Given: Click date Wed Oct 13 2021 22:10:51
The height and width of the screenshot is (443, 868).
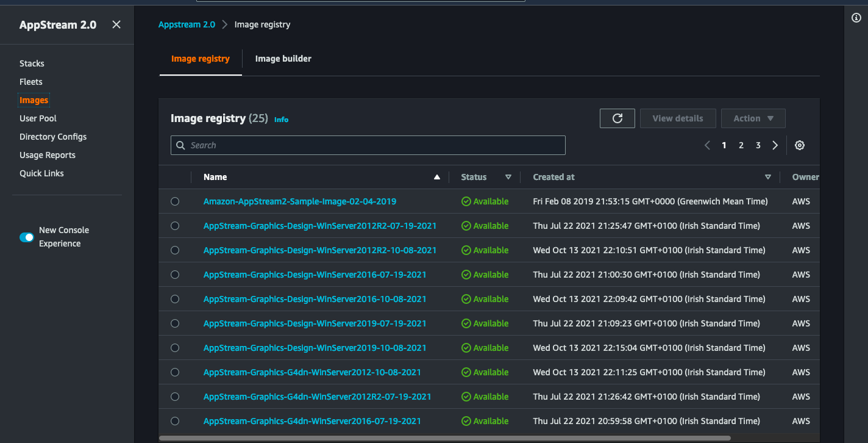Looking at the screenshot, I should pyautogui.click(x=649, y=250).
